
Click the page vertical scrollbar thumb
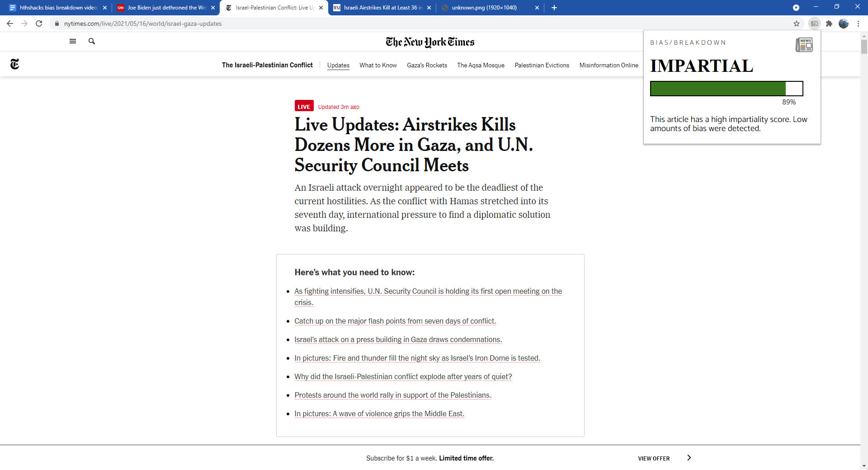point(864,47)
